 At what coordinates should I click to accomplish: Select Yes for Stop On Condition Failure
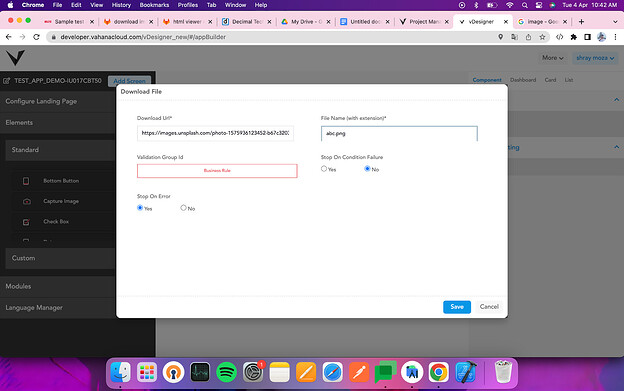coord(324,169)
